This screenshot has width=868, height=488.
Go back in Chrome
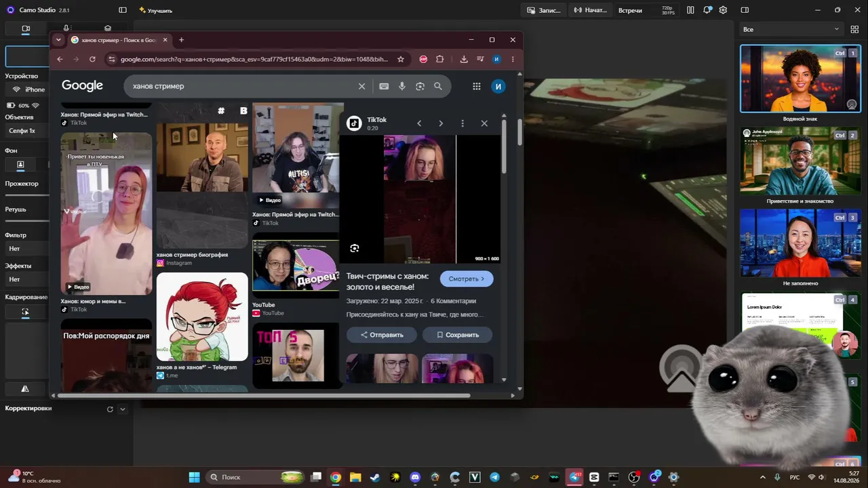point(60,59)
